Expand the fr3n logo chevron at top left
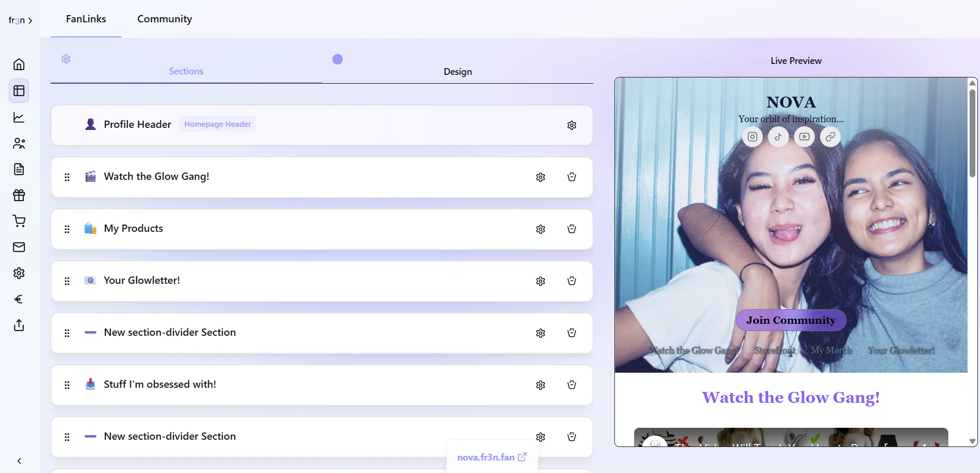 pyautogui.click(x=30, y=20)
